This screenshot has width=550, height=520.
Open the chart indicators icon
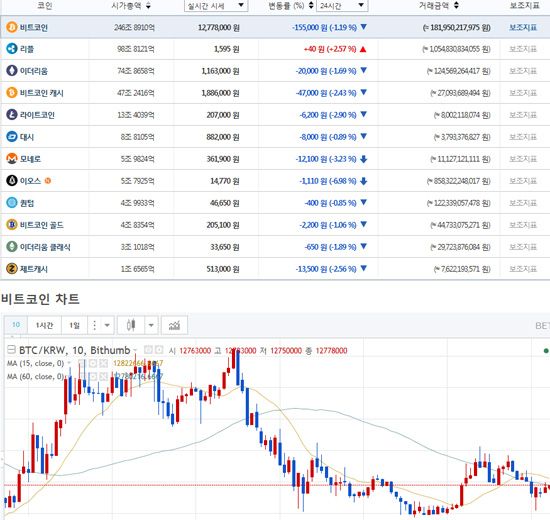pyautogui.click(x=174, y=325)
